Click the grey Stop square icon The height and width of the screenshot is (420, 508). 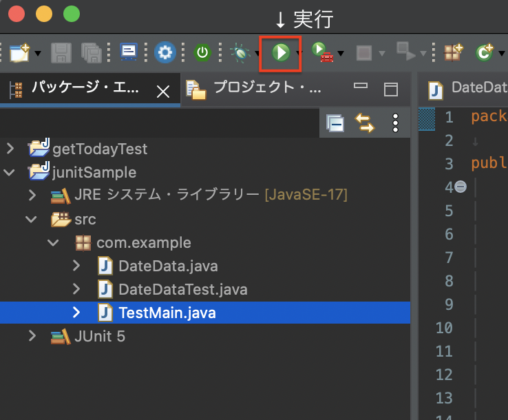coord(364,53)
